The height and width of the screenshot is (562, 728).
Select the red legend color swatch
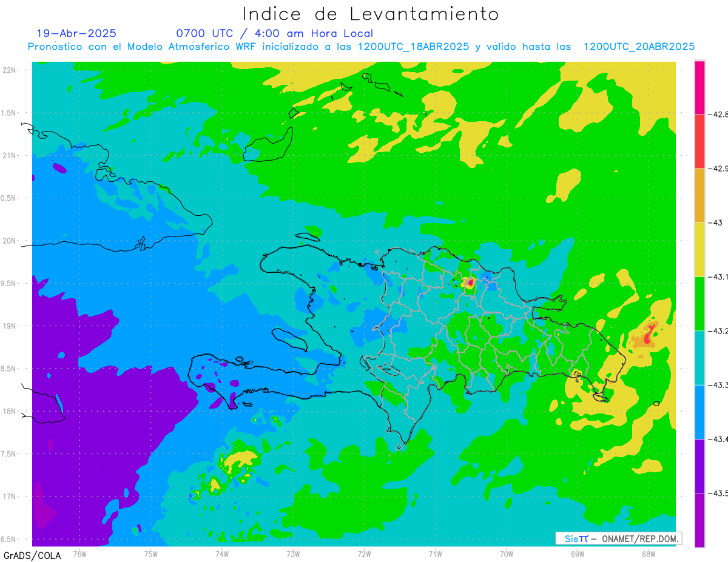click(x=699, y=141)
